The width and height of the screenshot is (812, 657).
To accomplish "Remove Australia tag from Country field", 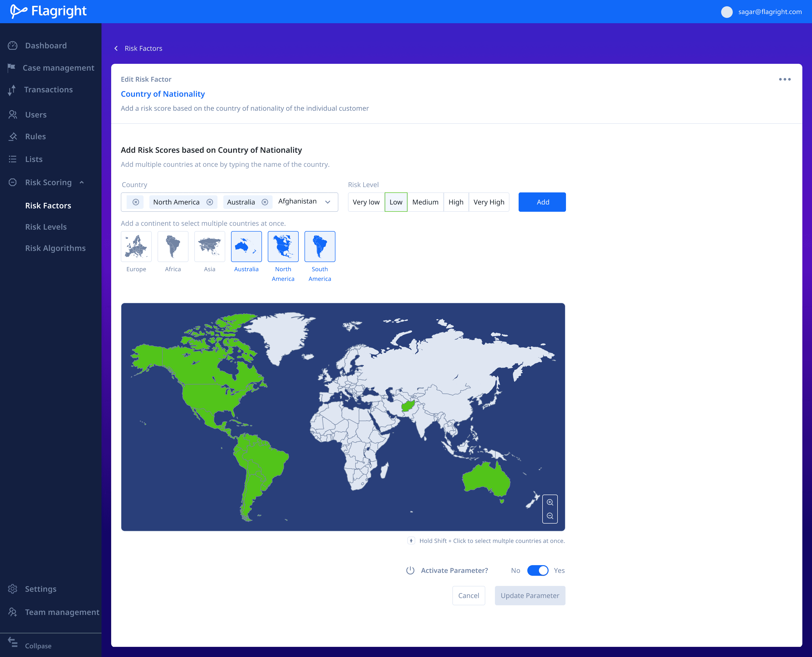I will 265,202.
